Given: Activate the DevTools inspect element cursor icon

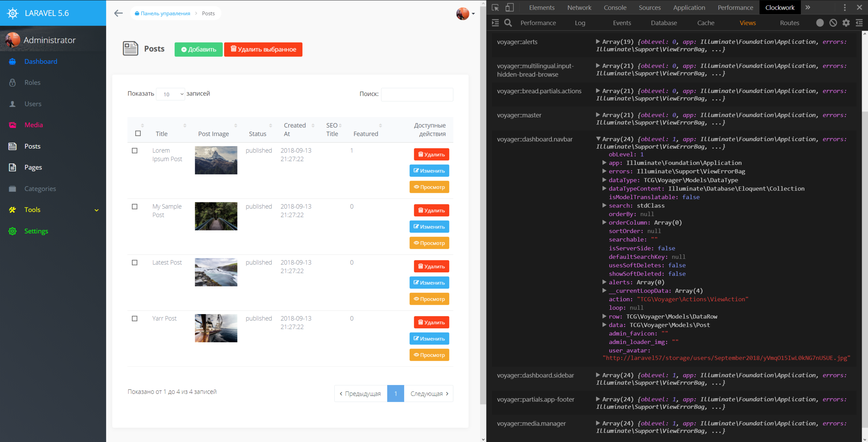Looking at the screenshot, I should tap(495, 7).
